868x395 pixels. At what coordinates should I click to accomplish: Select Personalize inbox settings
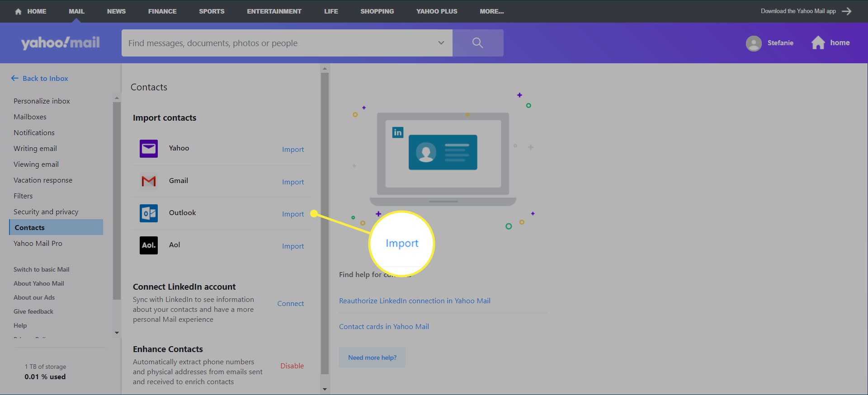point(42,101)
